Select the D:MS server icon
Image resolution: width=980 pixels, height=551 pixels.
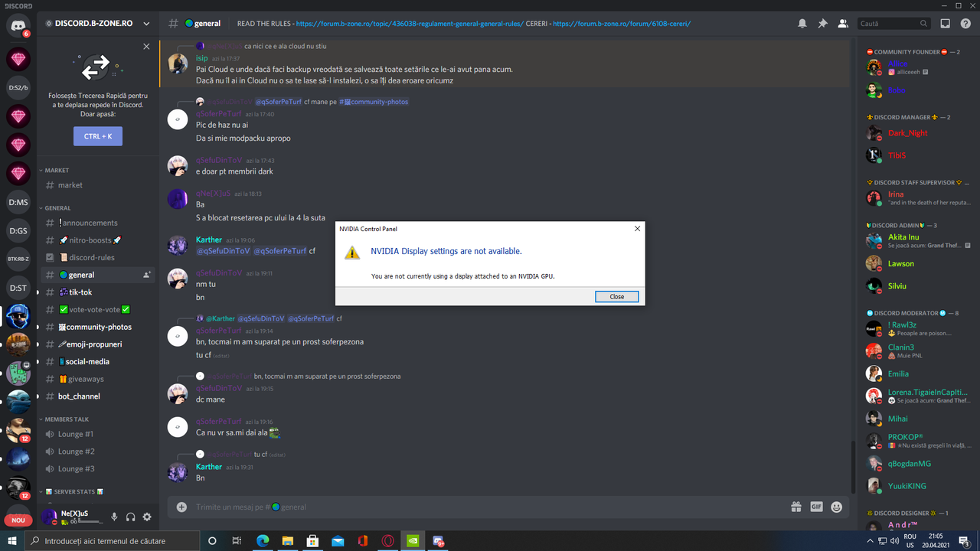(18, 202)
